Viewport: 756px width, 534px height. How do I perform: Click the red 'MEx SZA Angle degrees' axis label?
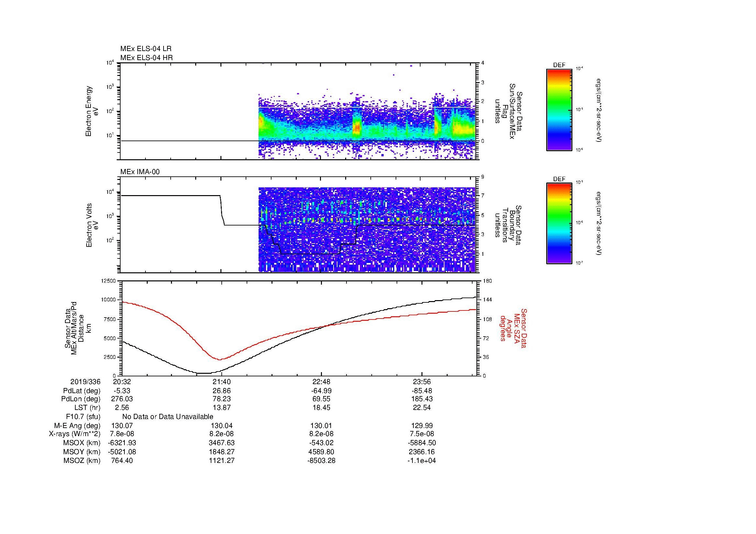(x=513, y=328)
